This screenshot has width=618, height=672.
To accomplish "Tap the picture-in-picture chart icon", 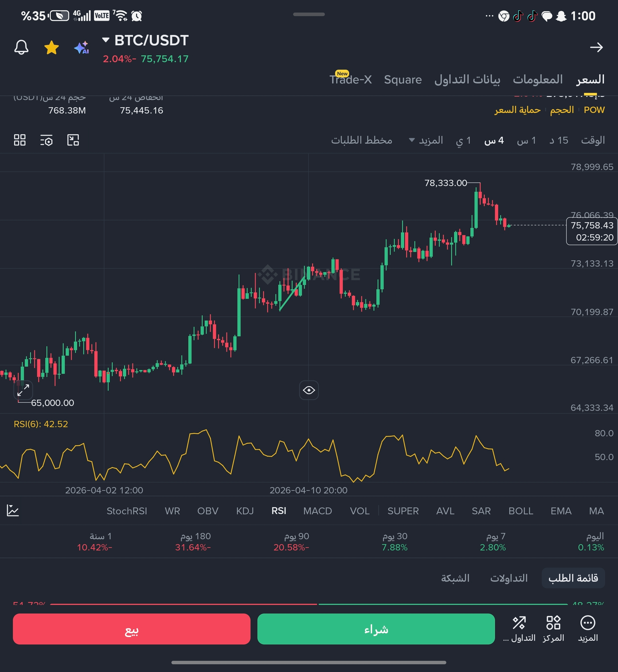I will point(73,140).
